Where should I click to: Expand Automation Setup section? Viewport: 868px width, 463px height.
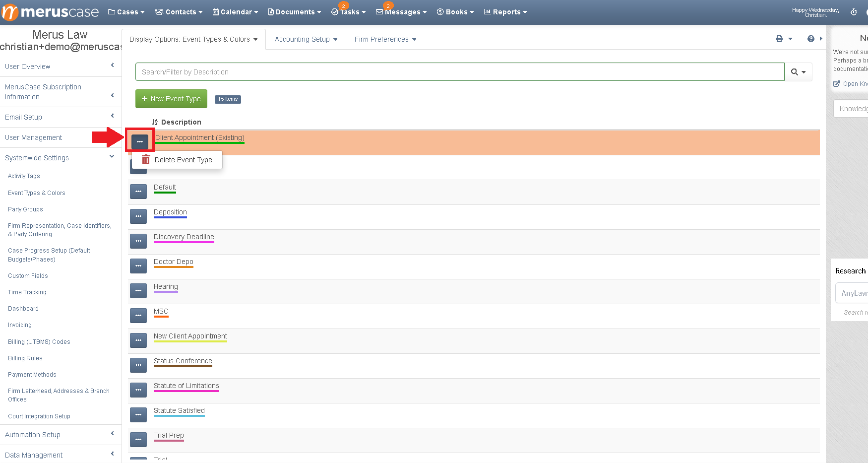[x=60, y=435]
